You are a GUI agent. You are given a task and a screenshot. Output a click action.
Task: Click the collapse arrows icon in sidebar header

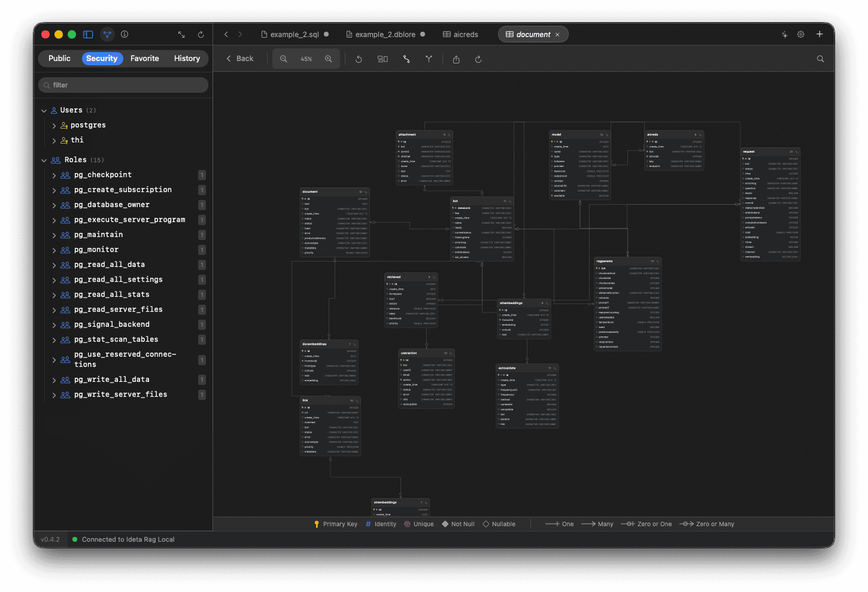pos(181,35)
